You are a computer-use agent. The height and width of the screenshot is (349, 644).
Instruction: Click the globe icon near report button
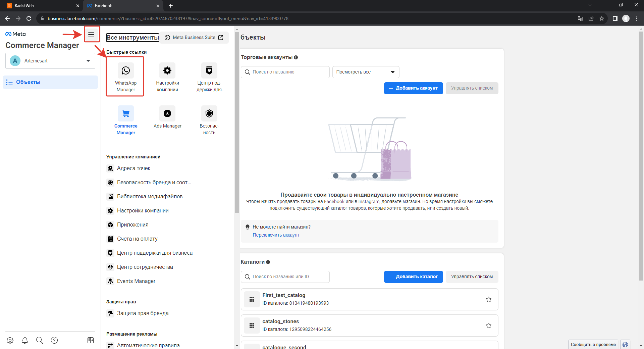[x=625, y=345]
